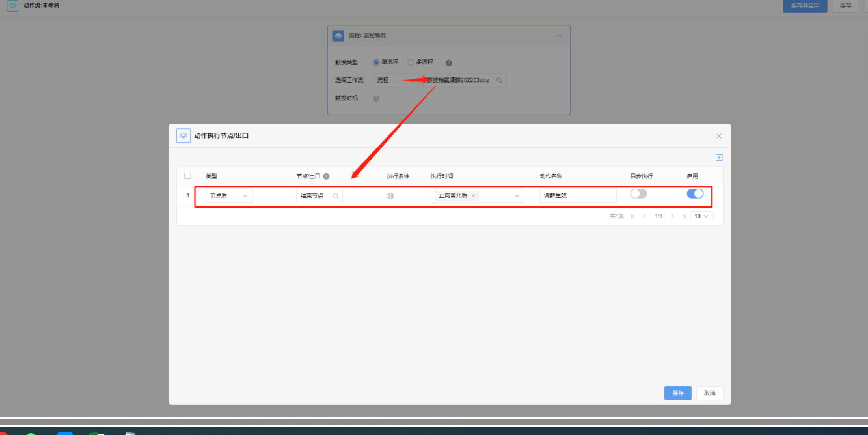Click the top-right 保存 button
Screen dimensions: 868x435
click(x=845, y=6)
